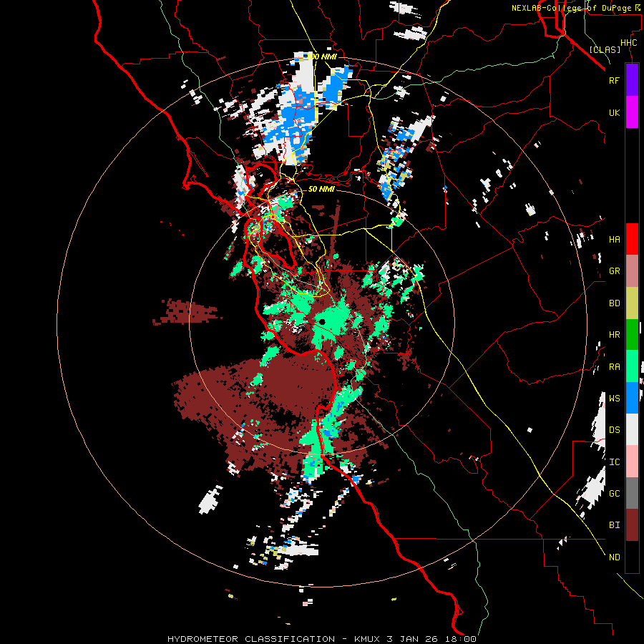
Task: Click the NEXLAB-College of DuPage text
Action: click(x=572, y=8)
